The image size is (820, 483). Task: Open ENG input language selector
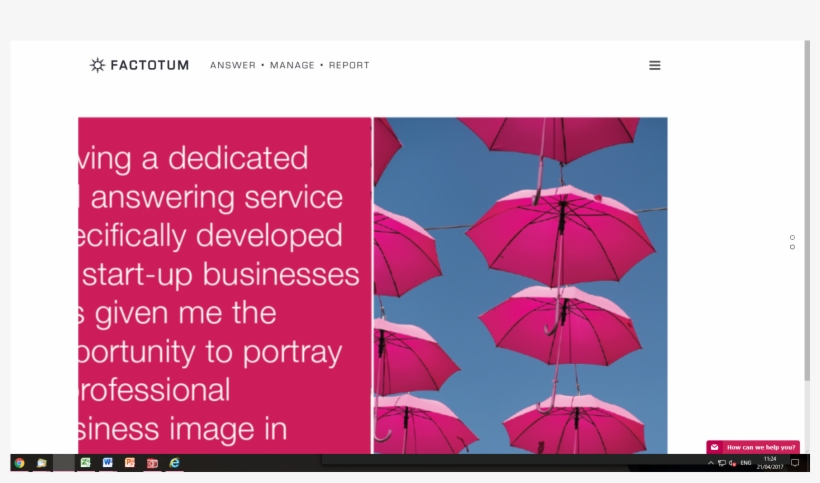tap(746, 463)
